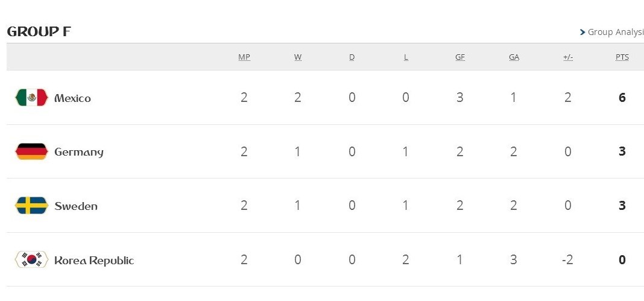Image resolution: width=644 pixels, height=301 pixels.
Task: Click the Mexico flag icon
Action: point(31,98)
